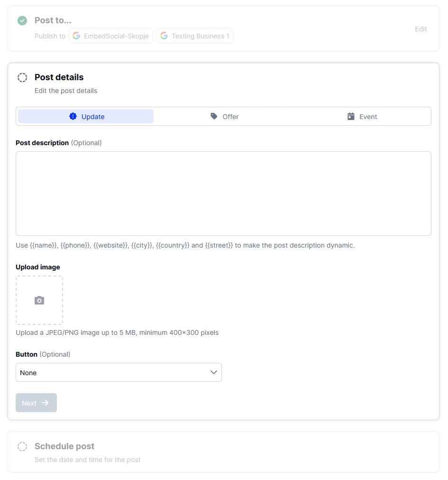Click the Offer tag icon
Image resolution: width=448 pixels, height=480 pixels.
(214, 116)
